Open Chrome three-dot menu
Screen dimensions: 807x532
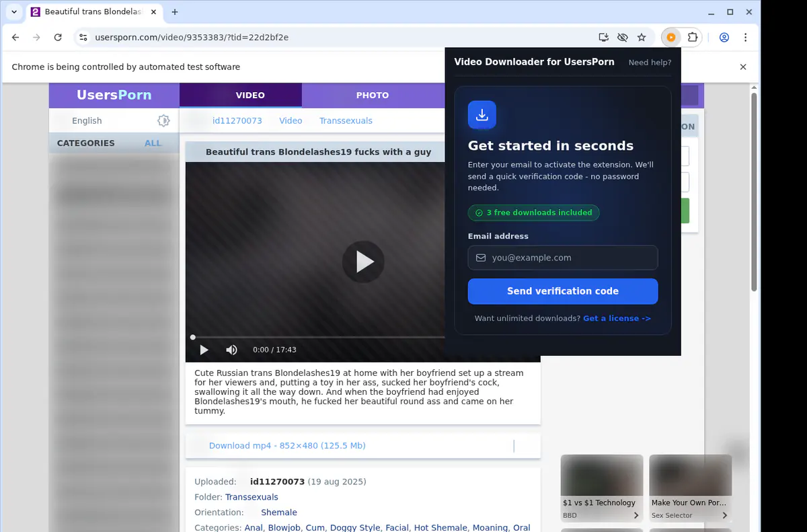[746, 38]
